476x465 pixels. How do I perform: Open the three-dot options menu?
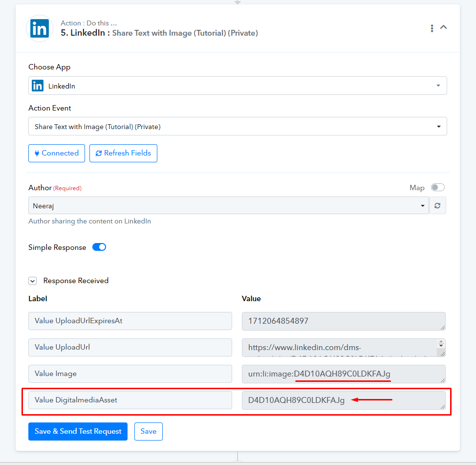432,28
